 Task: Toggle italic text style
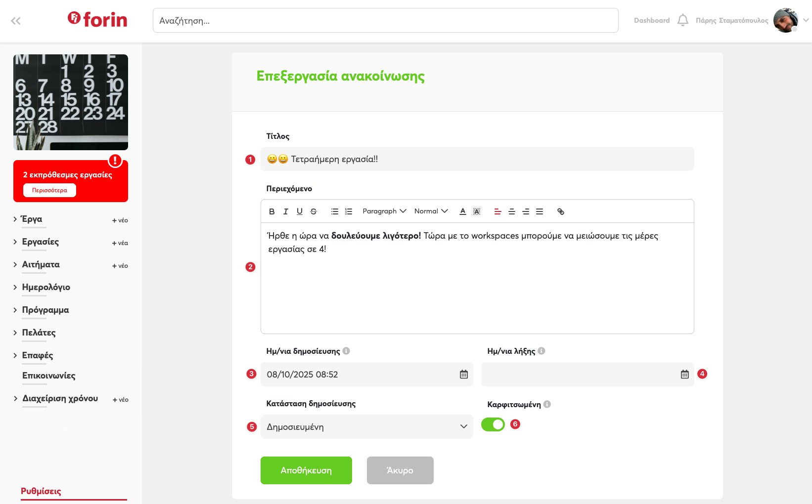tap(285, 211)
